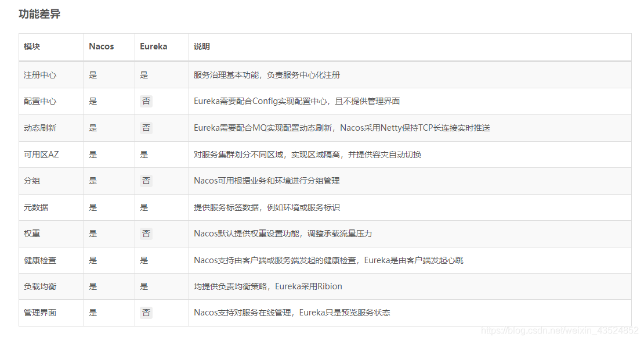Click description 提供服务标签数据，例如环境或服务标识
The image size is (644, 341).
[266, 207]
